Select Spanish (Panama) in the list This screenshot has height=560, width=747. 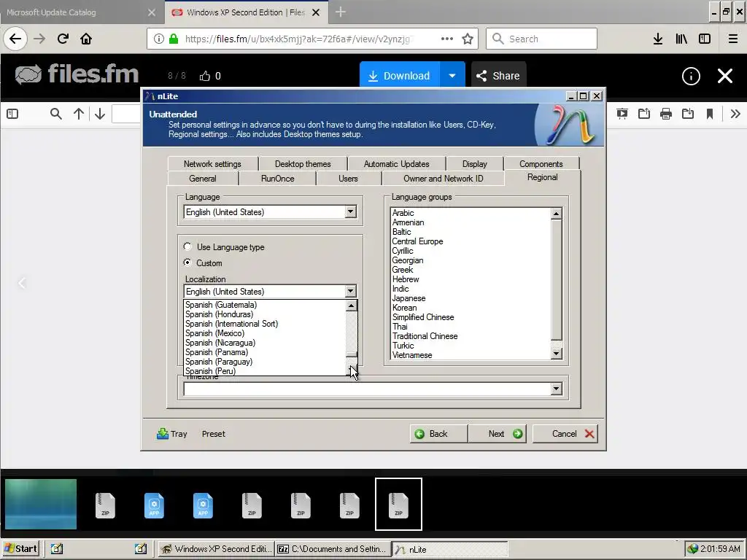[264, 352]
